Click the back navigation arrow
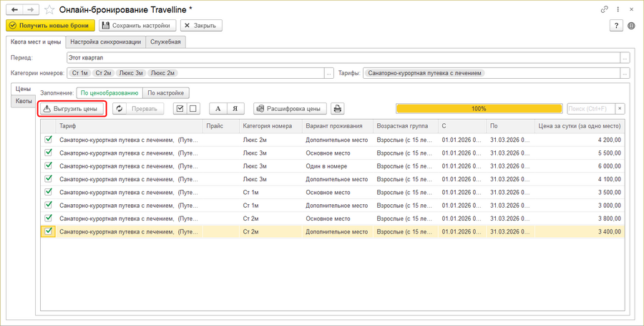Screen dimensions: 644x326 click(14, 9)
